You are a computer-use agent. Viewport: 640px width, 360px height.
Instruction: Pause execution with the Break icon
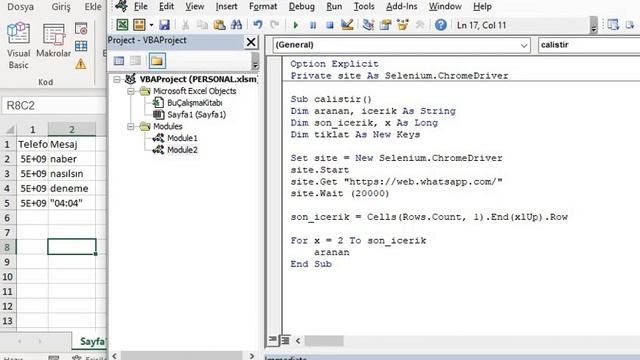(313, 25)
